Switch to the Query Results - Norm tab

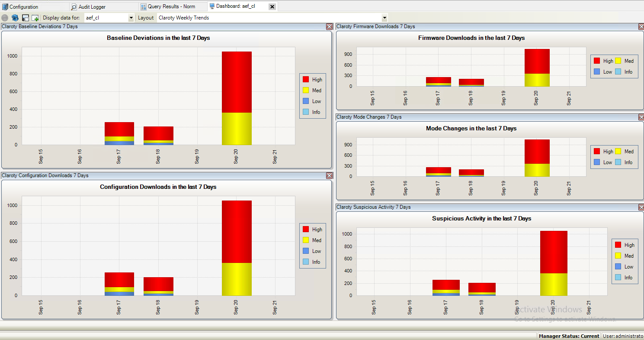171,6
